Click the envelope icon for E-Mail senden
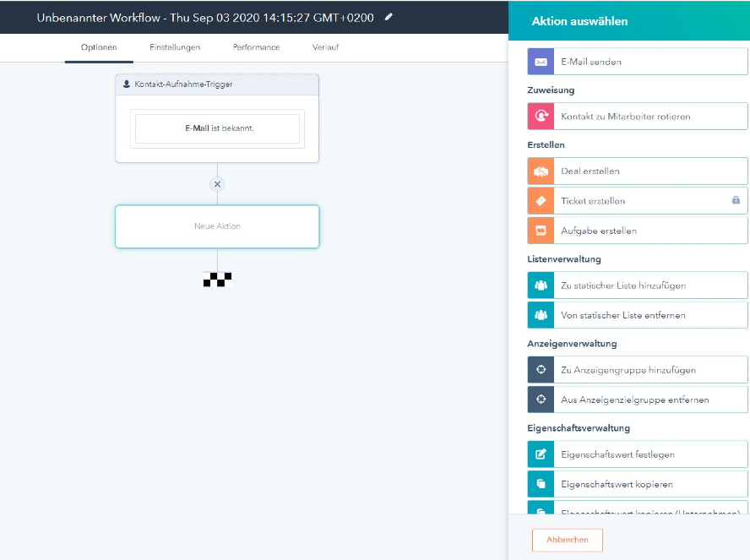This screenshot has width=750, height=560. tap(541, 62)
